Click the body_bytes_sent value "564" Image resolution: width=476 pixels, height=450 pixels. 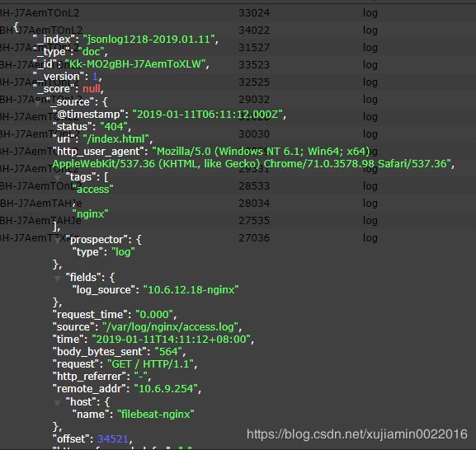point(168,352)
